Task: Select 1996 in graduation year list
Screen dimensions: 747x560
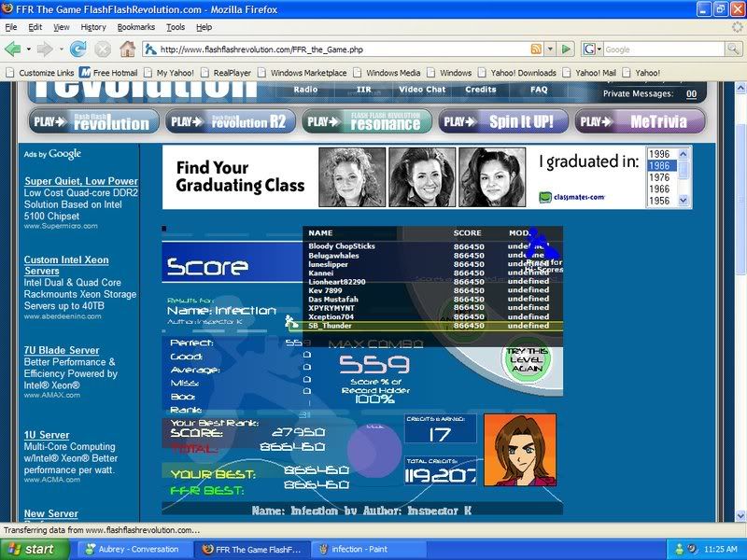Action: [x=659, y=154]
